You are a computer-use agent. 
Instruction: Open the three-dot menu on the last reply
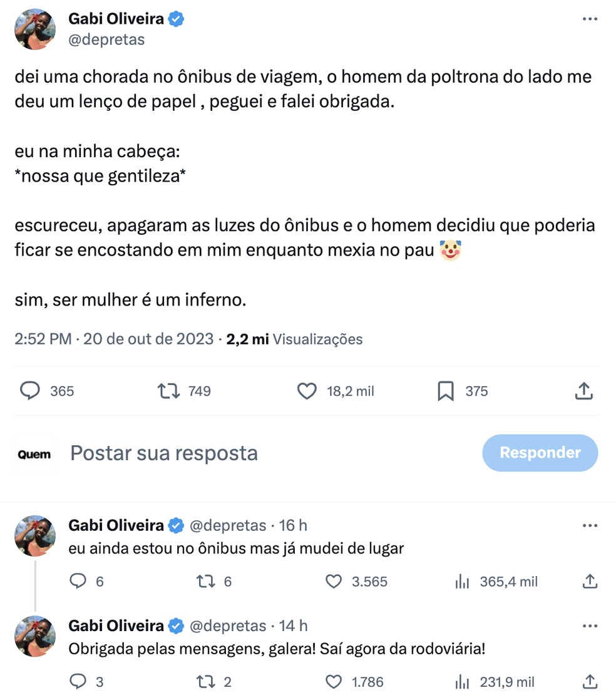click(589, 625)
